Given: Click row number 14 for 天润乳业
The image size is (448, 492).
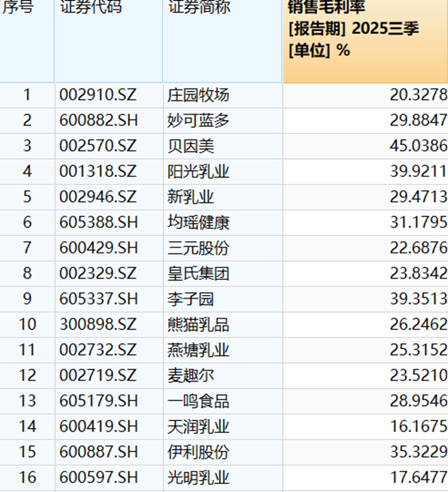Looking at the screenshot, I should pyautogui.click(x=28, y=426).
